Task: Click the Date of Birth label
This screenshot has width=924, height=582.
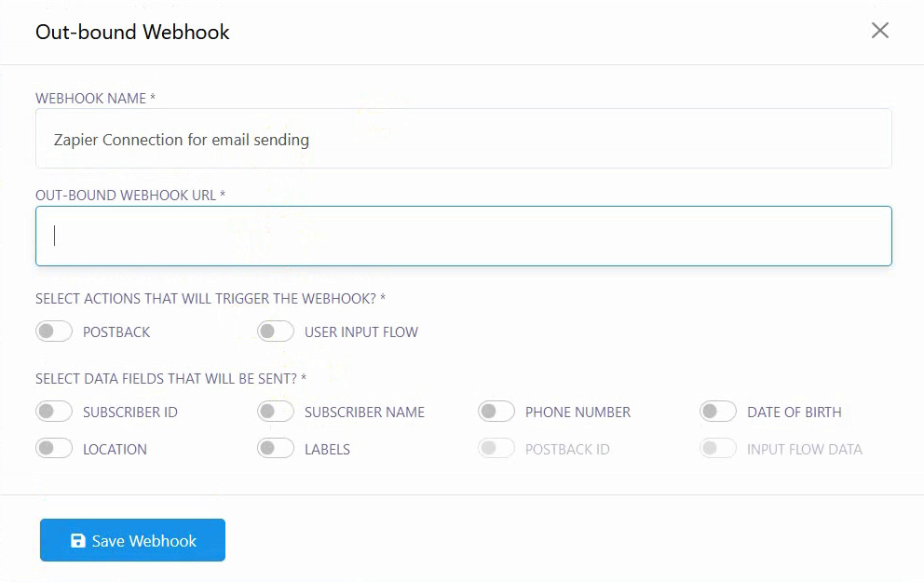Action: (x=794, y=413)
